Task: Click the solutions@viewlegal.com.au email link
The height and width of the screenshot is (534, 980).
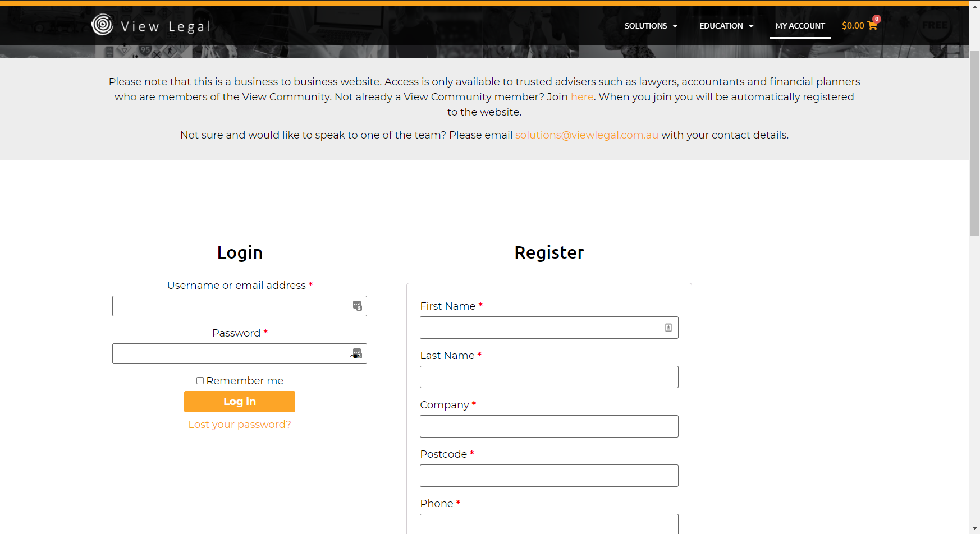Action: (x=587, y=135)
